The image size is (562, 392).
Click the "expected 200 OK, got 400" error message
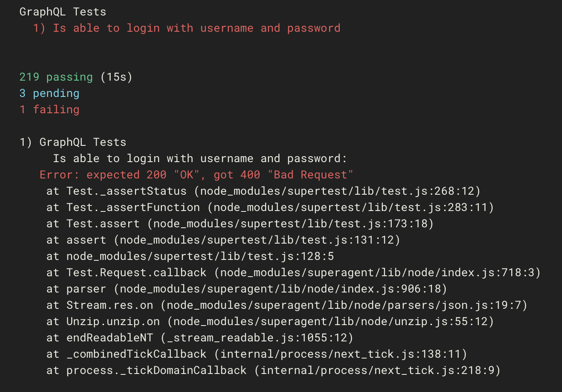[196, 175]
